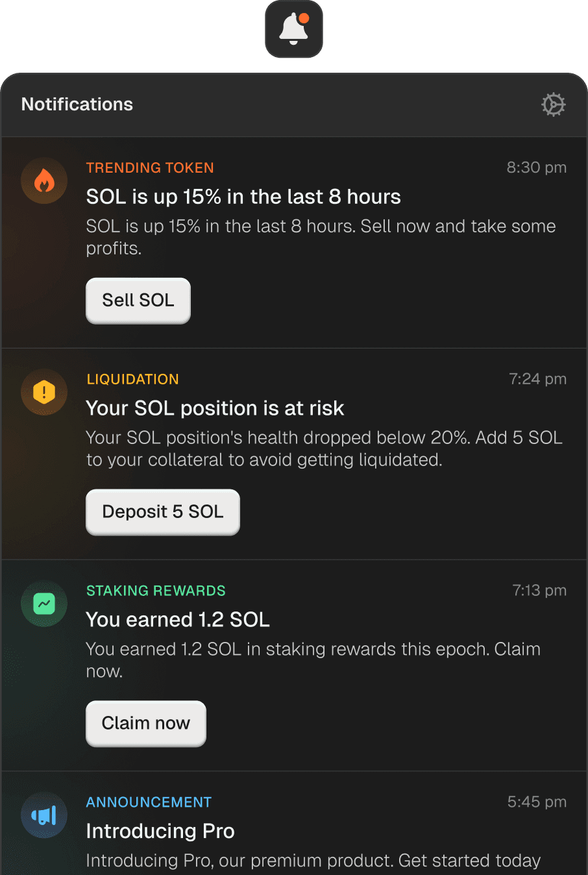Open 'Your SOL position is at risk' notification
The image size is (588, 875).
click(x=215, y=408)
